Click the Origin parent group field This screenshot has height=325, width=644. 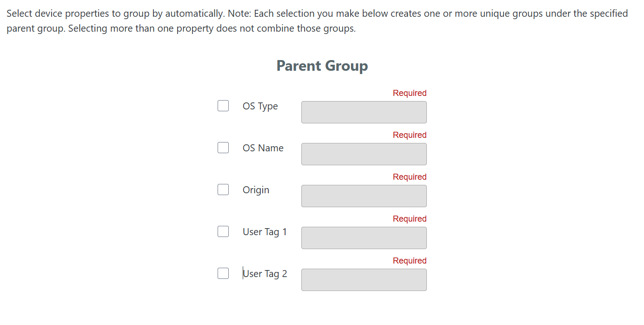click(x=364, y=196)
